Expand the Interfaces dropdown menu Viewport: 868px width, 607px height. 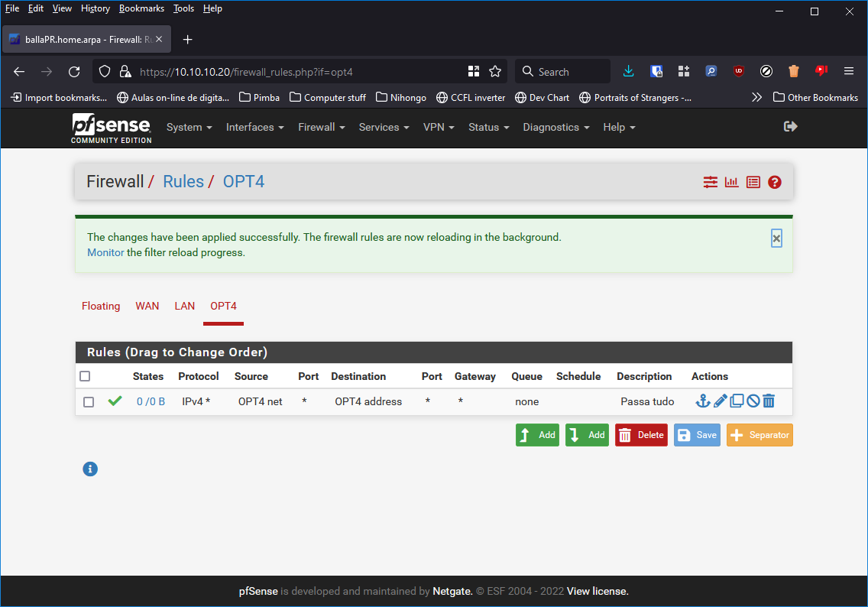(x=254, y=128)
